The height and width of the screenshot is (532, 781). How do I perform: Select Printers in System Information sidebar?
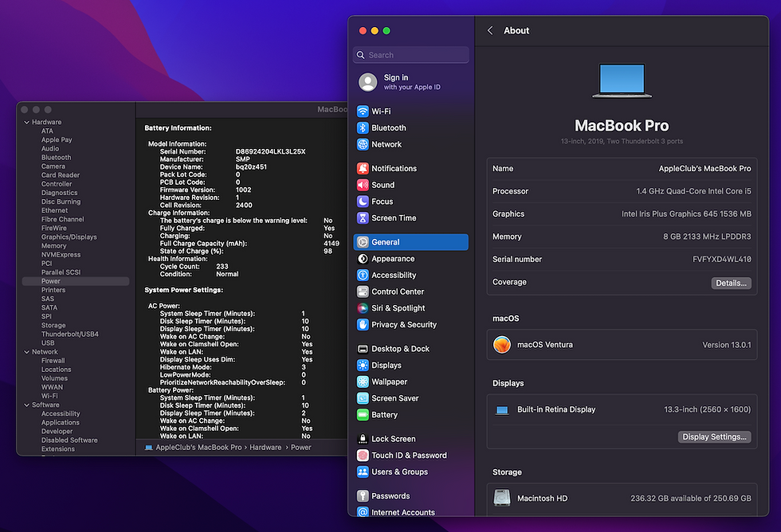point(53,290)
